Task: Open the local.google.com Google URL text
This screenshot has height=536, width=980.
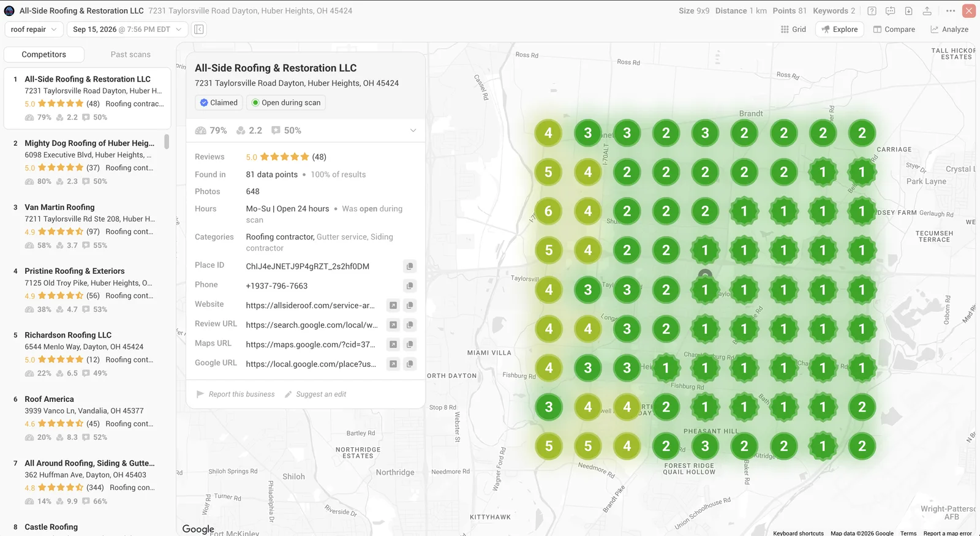Action: click(311, 364)
